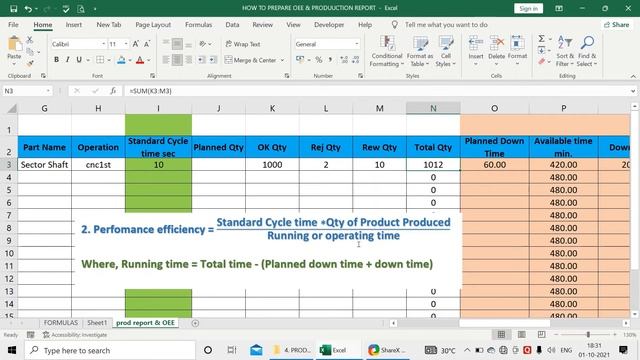Switch to the Page Layout tab
The width and height of the screenshot is (640, 360).
(x=153, y=24)
